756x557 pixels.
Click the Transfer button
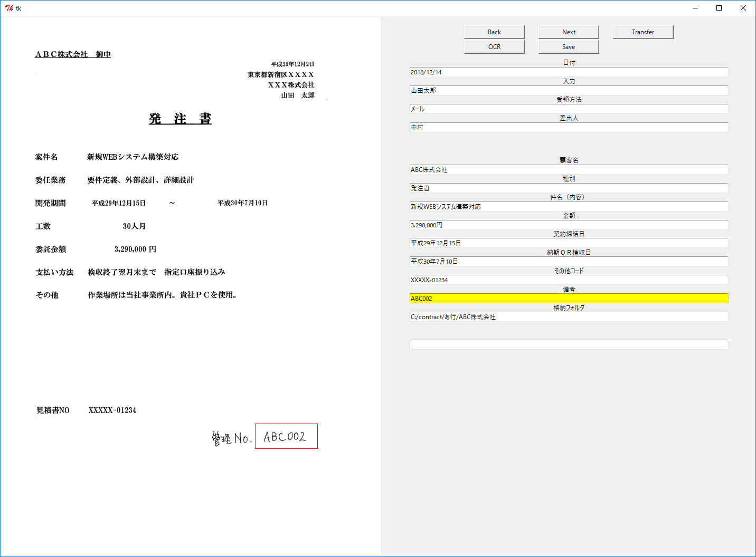[x=642, y=32]
